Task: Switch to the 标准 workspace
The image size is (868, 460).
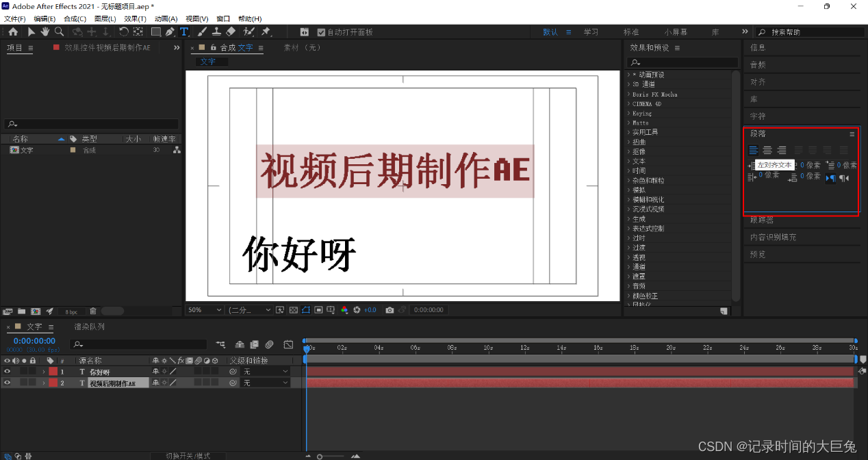Action: [x=631, y=32]
